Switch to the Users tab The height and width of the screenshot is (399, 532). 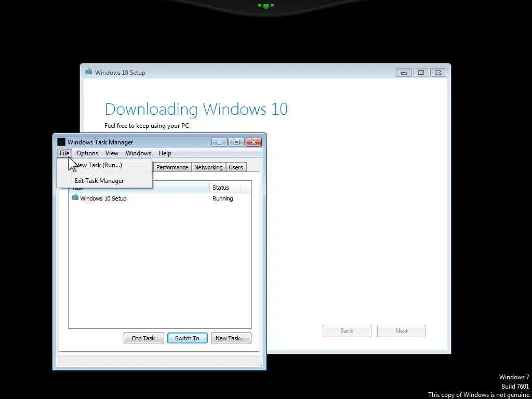tap(236, 167)
